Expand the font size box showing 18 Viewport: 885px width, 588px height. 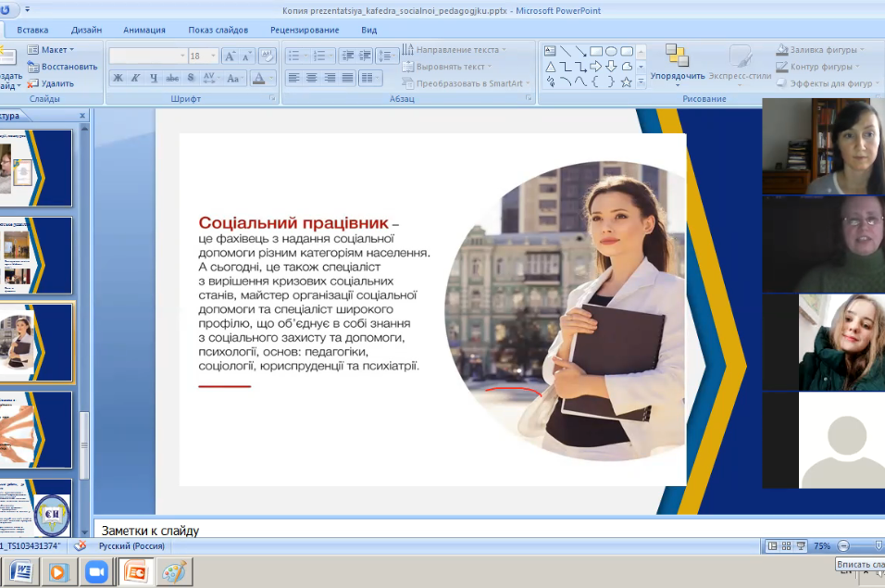click(x=214, y=56)
